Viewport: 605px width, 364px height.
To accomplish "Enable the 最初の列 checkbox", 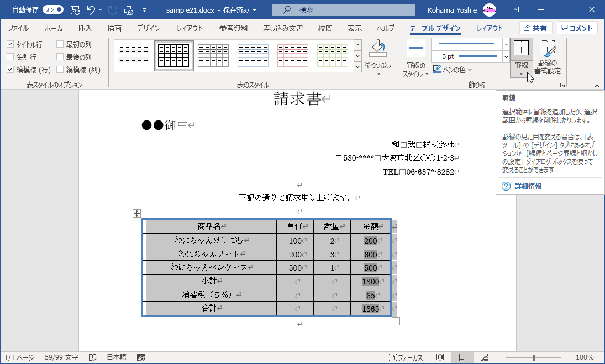I will coord(60,44).
